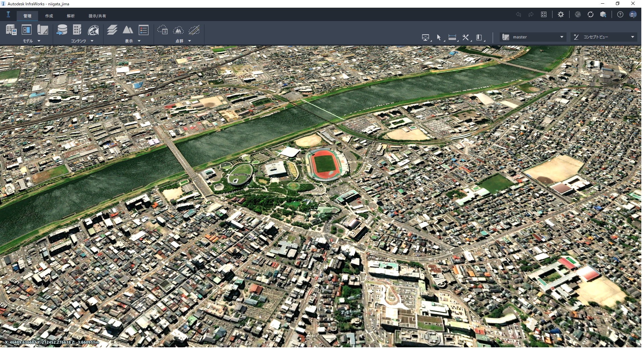
Task: Switch to the 提示/共有 tab
Action: click(97, 16)
